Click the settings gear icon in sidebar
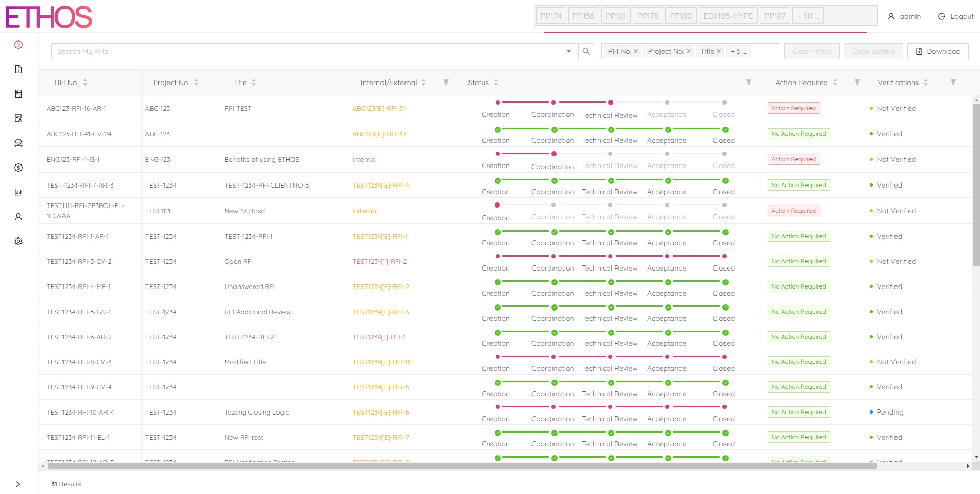 [18, 241]
